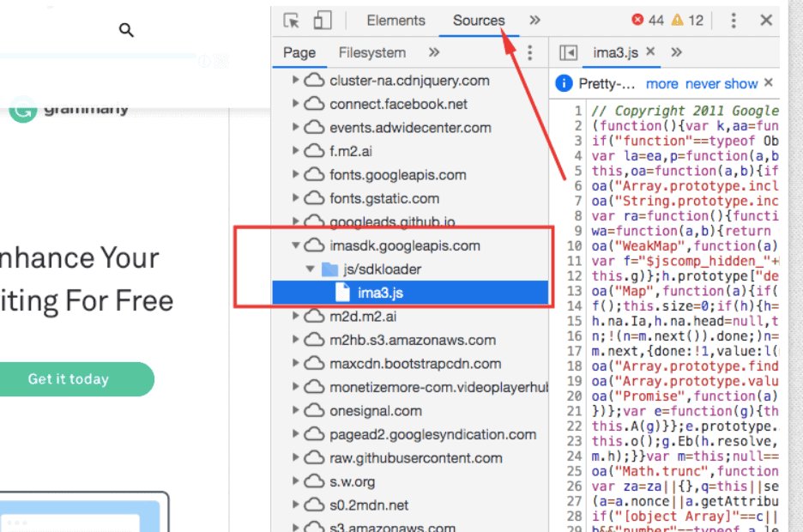Image resolution: width=803 pixels, height=532 pixels.
Task: Collapse the imasdk.googleapis.com tree node
Action: pyautogui.click(x=296, y=245)
